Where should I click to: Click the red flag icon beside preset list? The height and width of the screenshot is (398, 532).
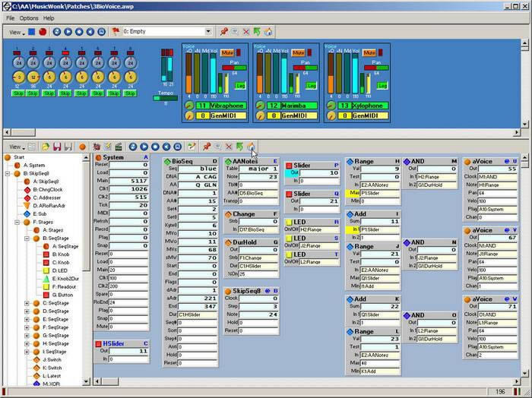click(x=116, y=32)
